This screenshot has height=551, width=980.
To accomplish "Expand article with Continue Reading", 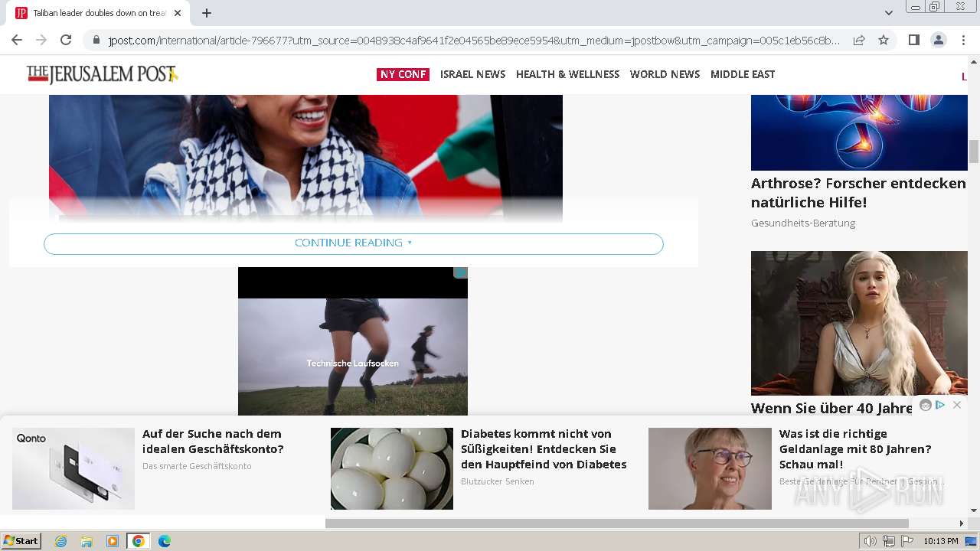I will tap(353, 243).
